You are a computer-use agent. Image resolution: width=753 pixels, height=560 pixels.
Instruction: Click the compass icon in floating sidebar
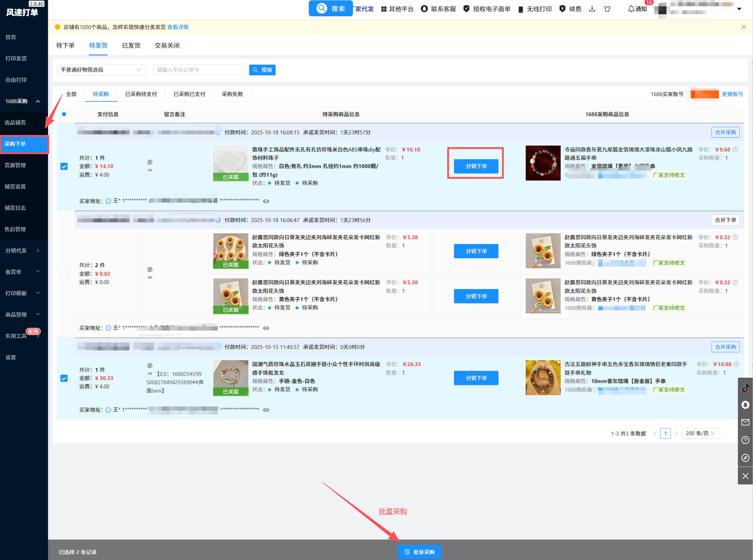[x=745, y=458]
